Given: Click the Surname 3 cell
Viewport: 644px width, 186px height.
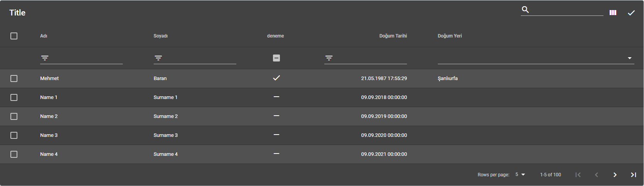Looking at the screenshot, I should (166, 135).
